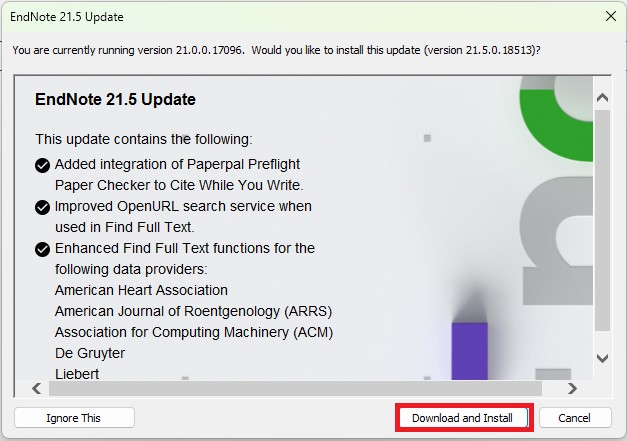
Task: Click Association for Computing Machinery (ACM) text
Action: [193, 332]
